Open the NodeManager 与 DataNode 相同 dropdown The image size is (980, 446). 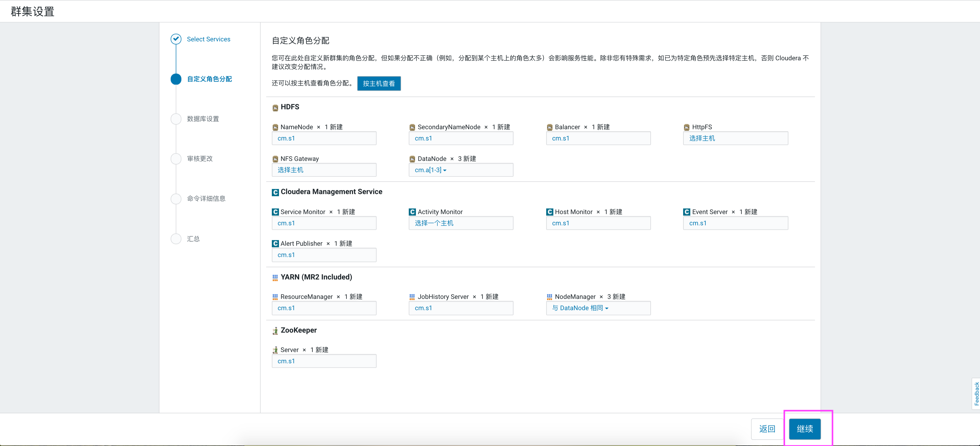tap(580, 308)
